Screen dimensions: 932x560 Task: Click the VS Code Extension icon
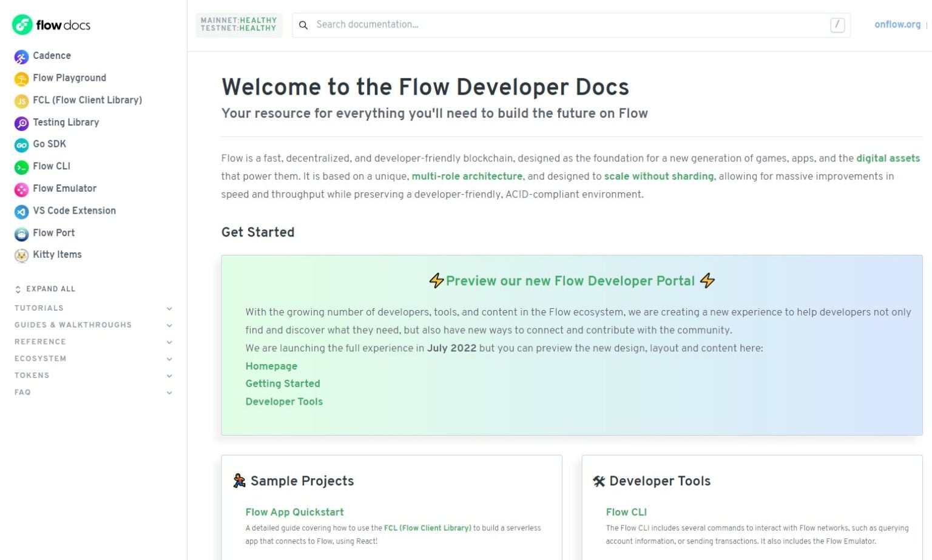pyautogui.click(x=21, y=212)
